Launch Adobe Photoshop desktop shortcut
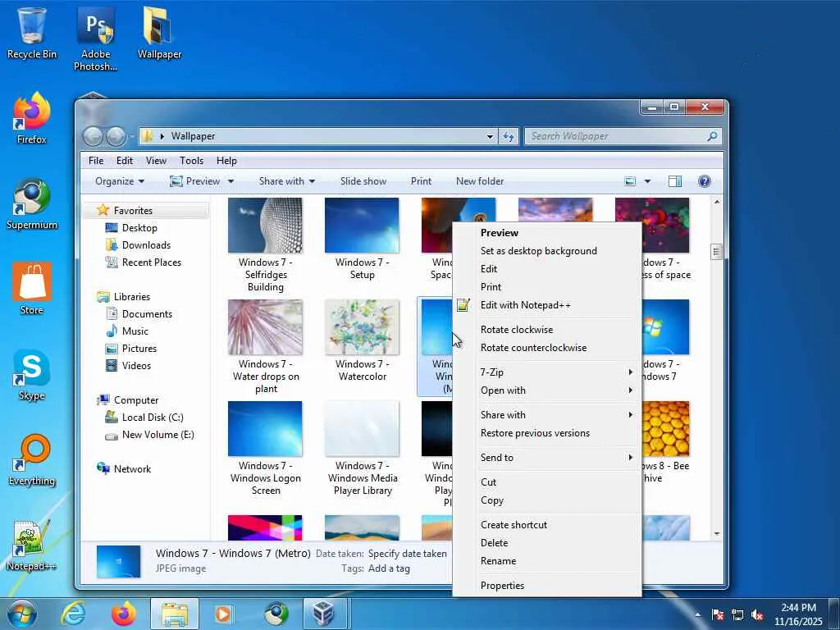This screenshot has width=840, height=630. coord(95,38)
